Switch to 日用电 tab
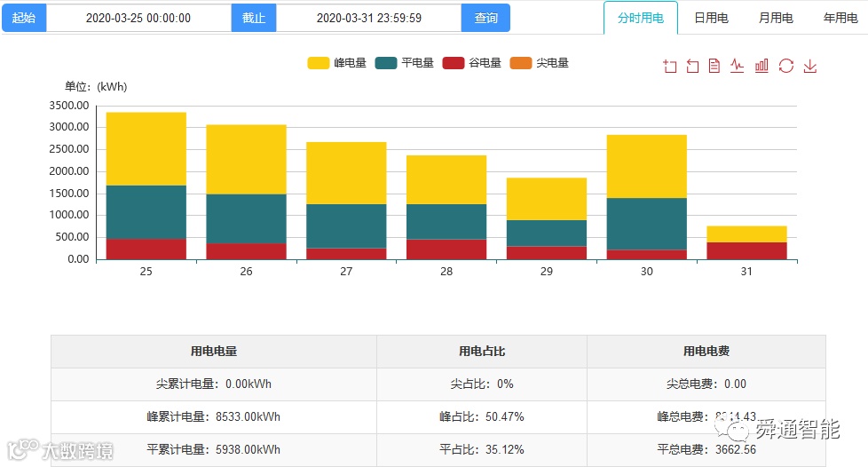The height and width of the screenshot is (467, 868). [x=711, y=18]
